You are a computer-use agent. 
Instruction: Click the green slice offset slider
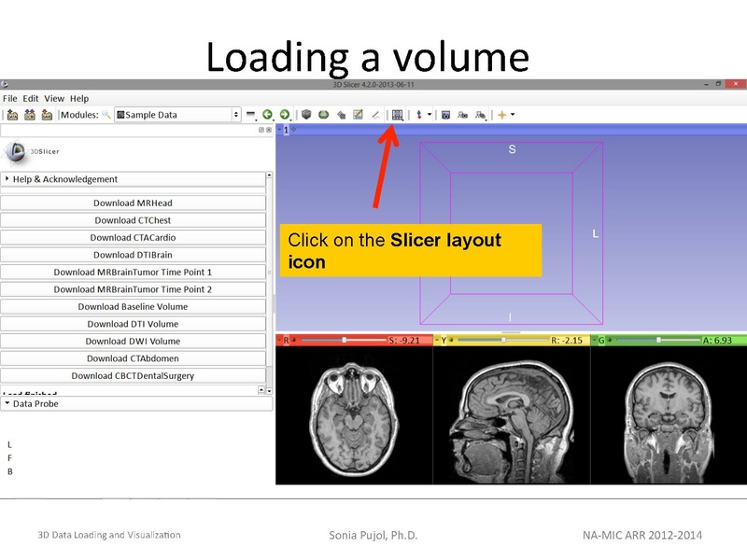point(658,340)
